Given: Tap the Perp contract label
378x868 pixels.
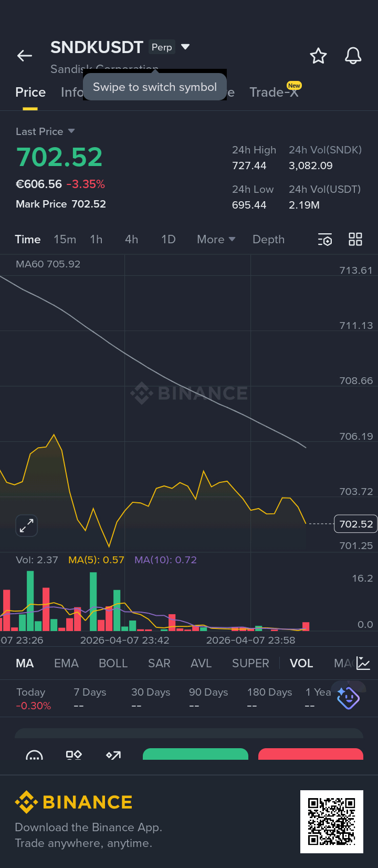Looking at the screenshot, I should [162, 47].
